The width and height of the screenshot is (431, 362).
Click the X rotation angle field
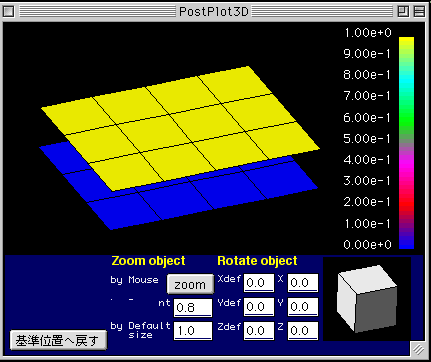[303, 283]
